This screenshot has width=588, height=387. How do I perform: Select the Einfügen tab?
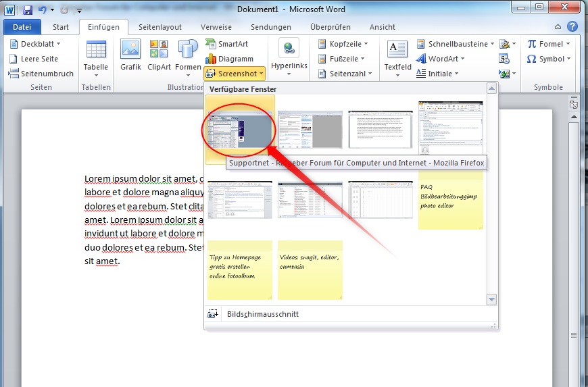pos(103,27)
